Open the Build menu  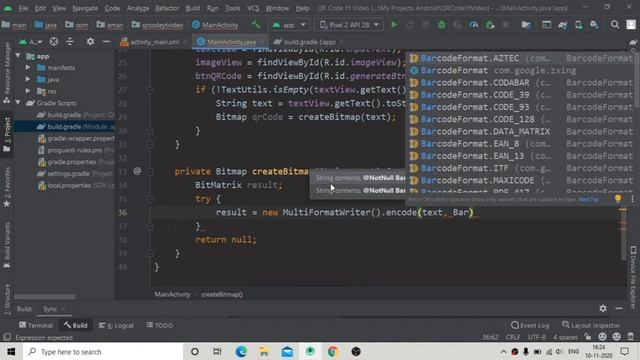point(193,8)
